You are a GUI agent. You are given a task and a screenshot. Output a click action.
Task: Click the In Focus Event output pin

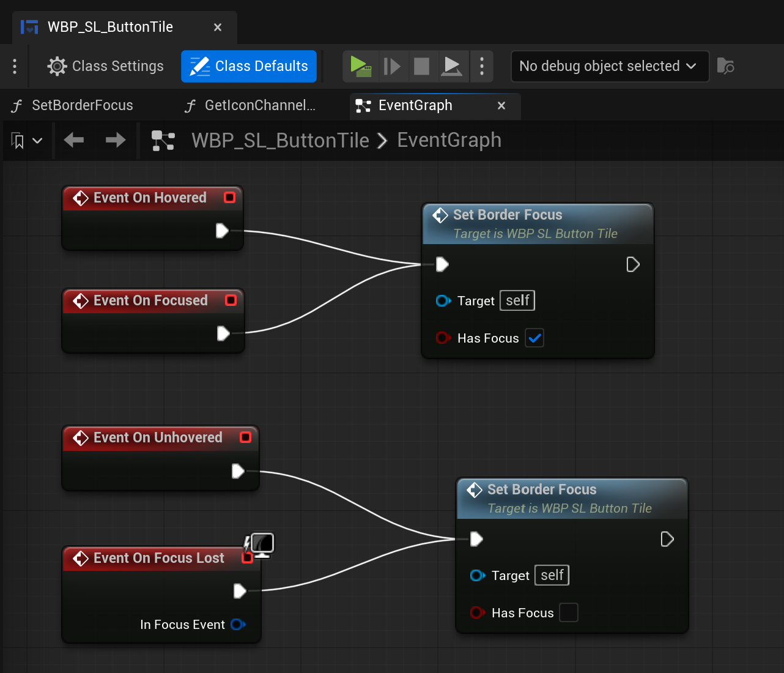click(x=238, y=625)
